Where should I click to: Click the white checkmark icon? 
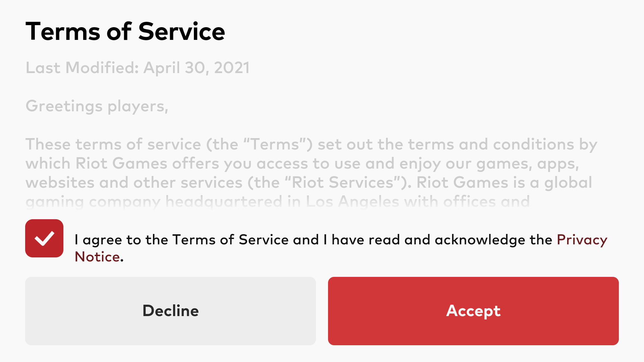click(44, 238)
